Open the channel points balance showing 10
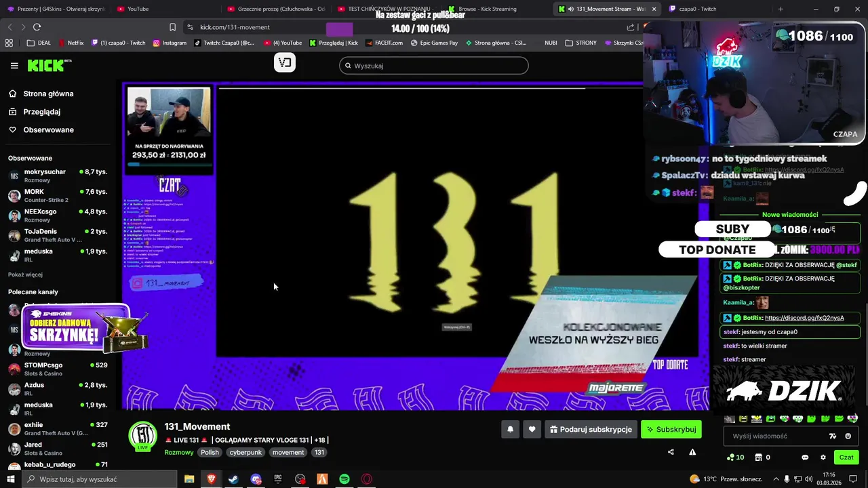This screenshot has width=868, height=488. coord(735,457)
